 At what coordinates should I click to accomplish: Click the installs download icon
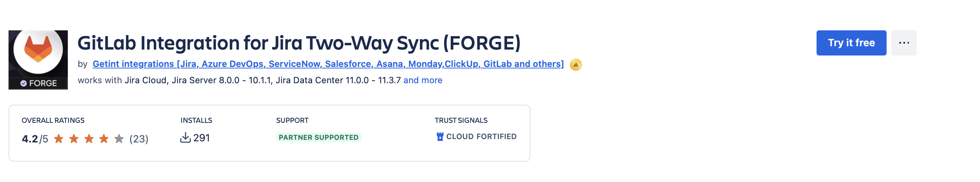(185, 138)
